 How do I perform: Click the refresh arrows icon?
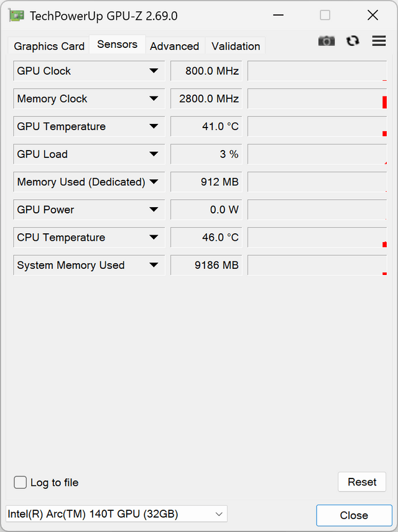pos(353,40)
